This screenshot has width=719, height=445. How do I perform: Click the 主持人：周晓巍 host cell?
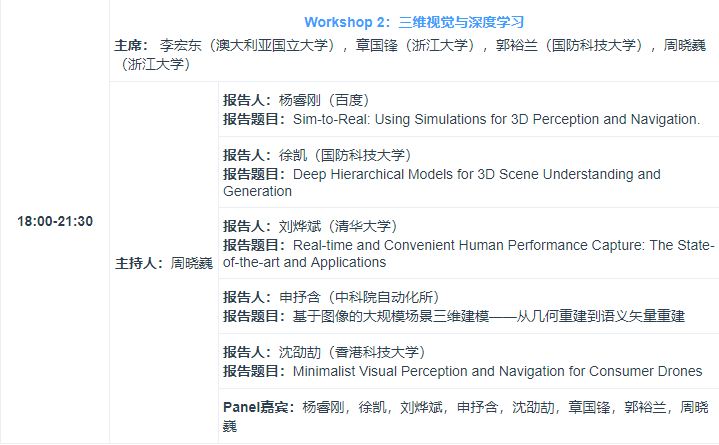click(164, 263)
